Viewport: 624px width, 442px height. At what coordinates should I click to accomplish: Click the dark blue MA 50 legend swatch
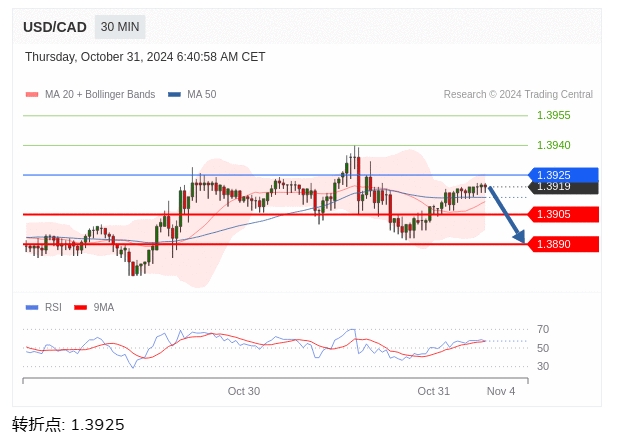coord(174,95)
